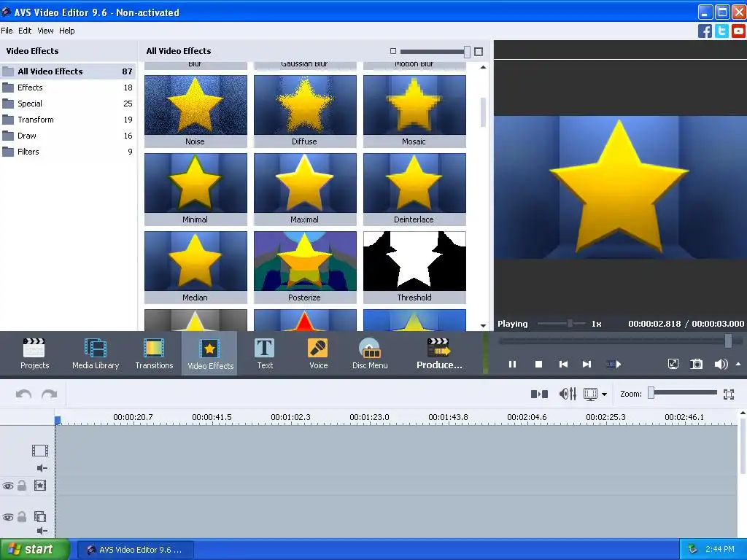Open the Help menu
Image resolution: width=747 pixels, height=560 pixels.
pyautogui.click(x=66, y=31)
